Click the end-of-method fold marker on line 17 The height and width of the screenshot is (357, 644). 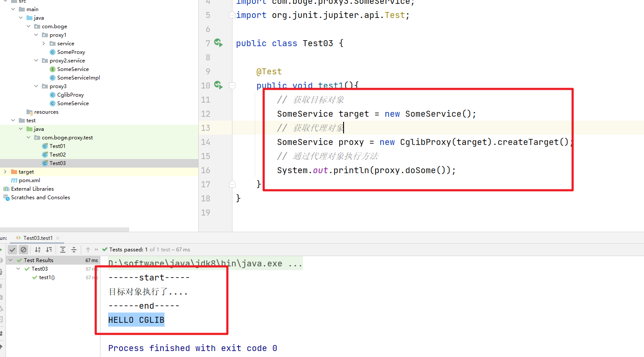pos(232,184)
